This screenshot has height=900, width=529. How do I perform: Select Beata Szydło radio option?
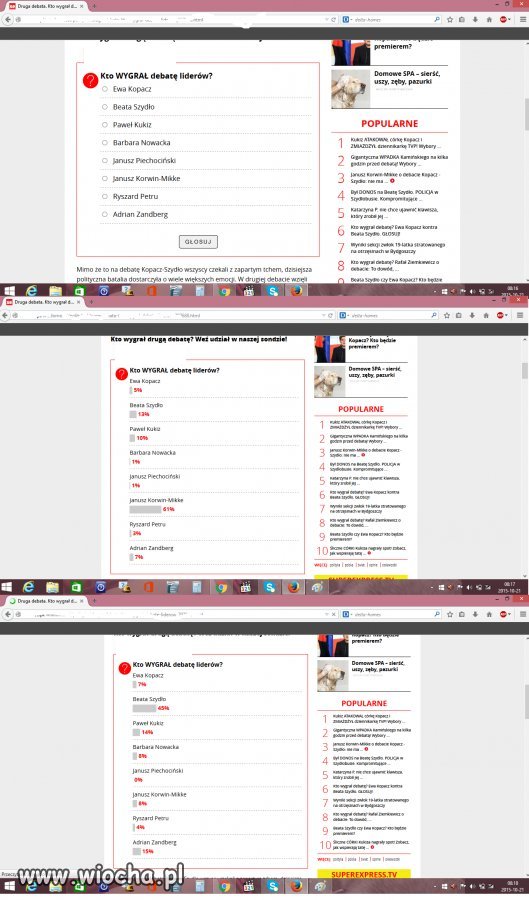click(x=104, y=107)
